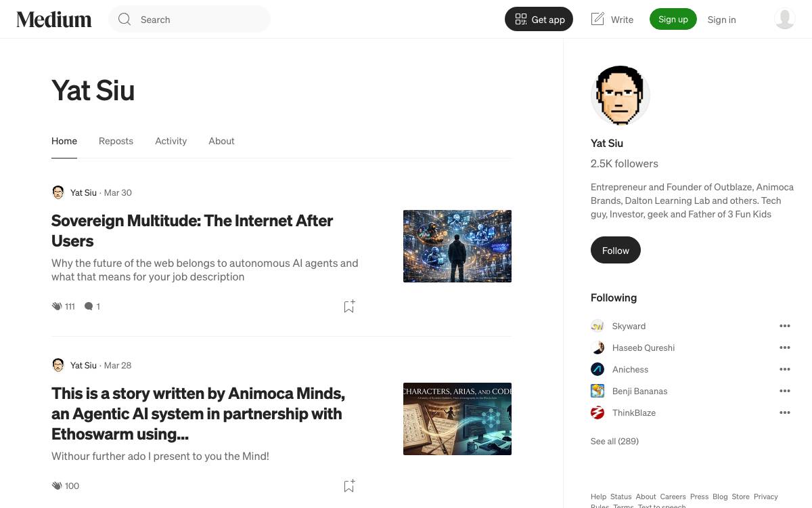812x508 pixels.
Task: Click the QR code icon in Get app
Action: pyautogui.click(x=520, y=20)
